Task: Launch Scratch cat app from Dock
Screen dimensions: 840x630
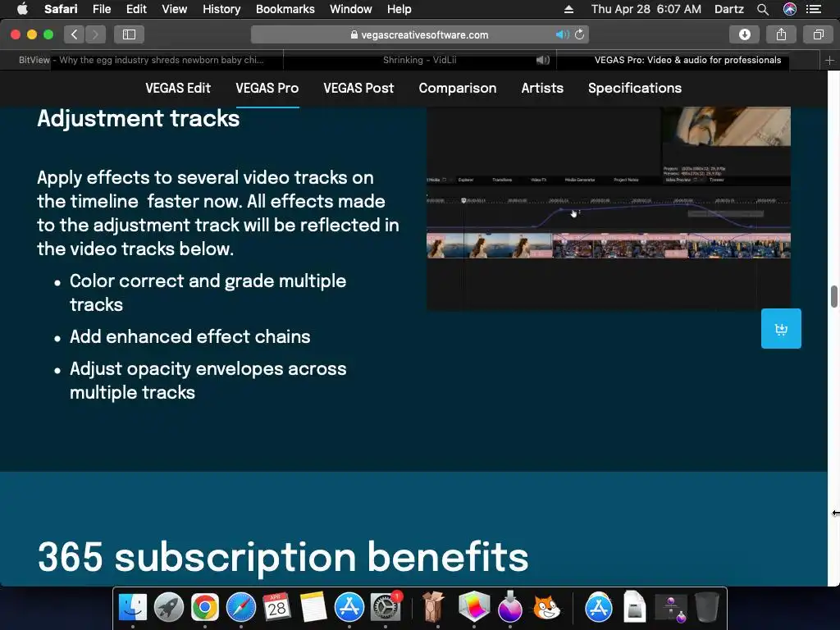Action: point(546,608)
